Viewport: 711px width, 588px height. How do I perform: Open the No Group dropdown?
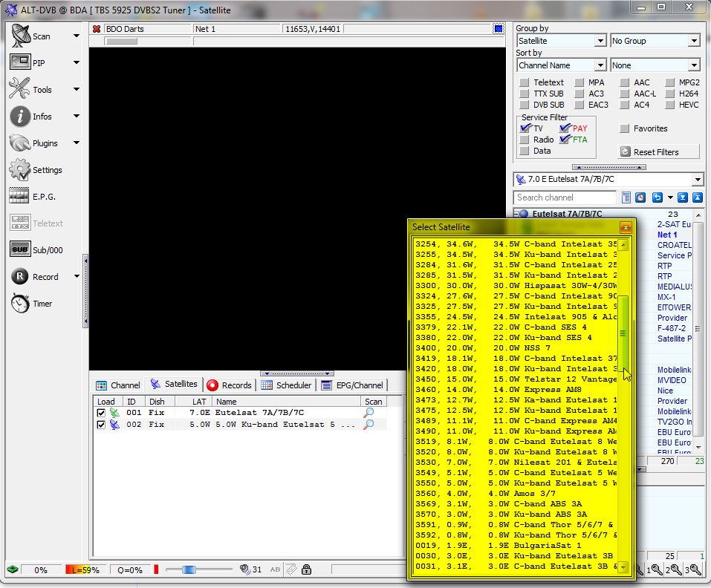click(x=694, y=41)
